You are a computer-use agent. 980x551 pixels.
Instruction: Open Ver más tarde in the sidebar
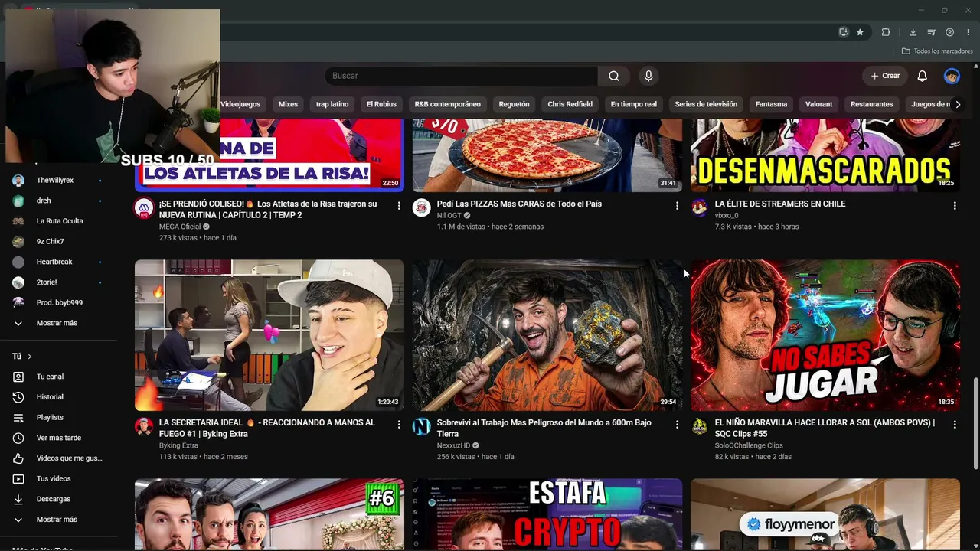(x=58, y=438)
